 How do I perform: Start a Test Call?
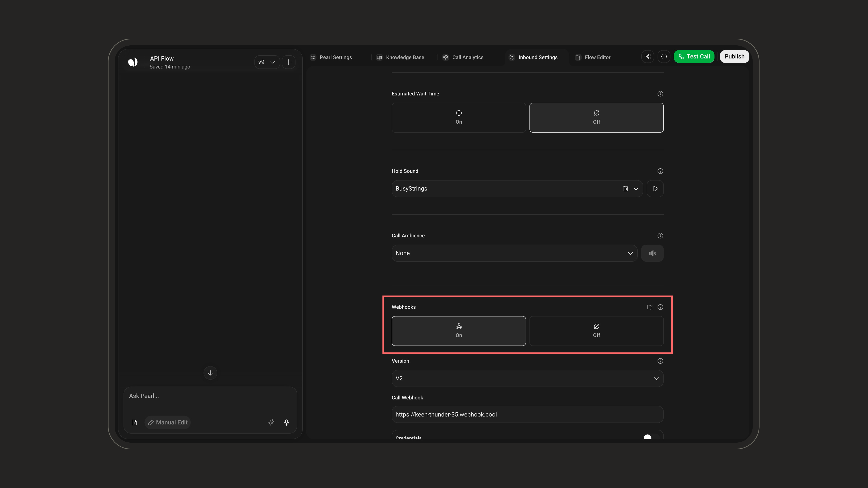click(x=694, y=57)
